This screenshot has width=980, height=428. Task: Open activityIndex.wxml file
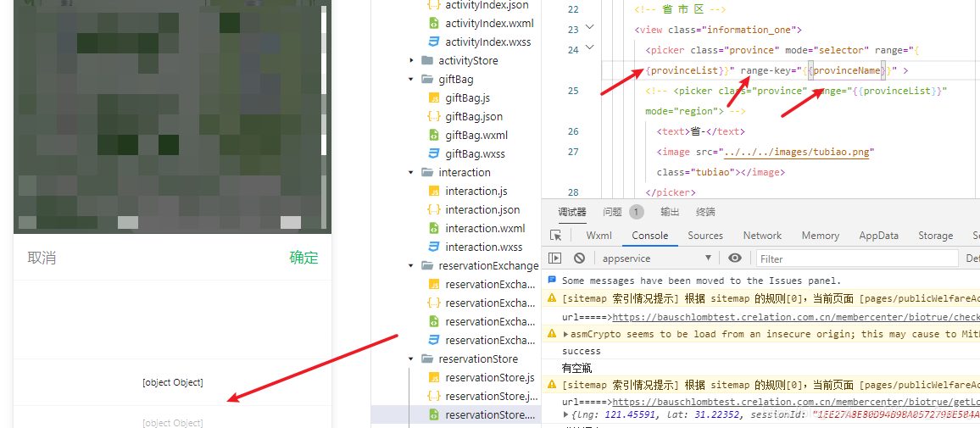(x=489, y=24)
